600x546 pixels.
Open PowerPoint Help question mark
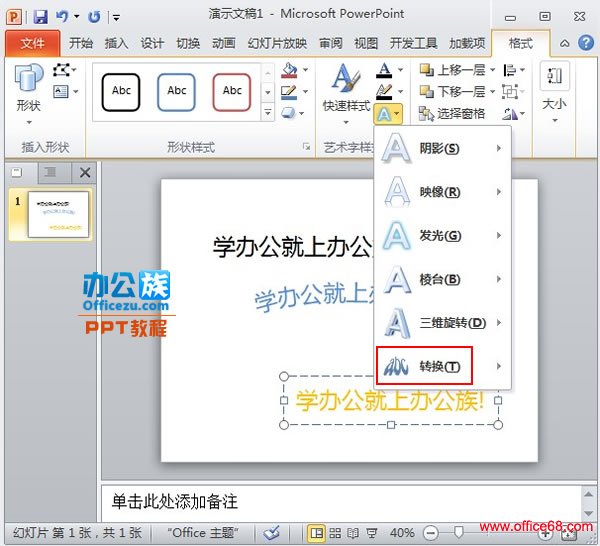pos(586,43)
